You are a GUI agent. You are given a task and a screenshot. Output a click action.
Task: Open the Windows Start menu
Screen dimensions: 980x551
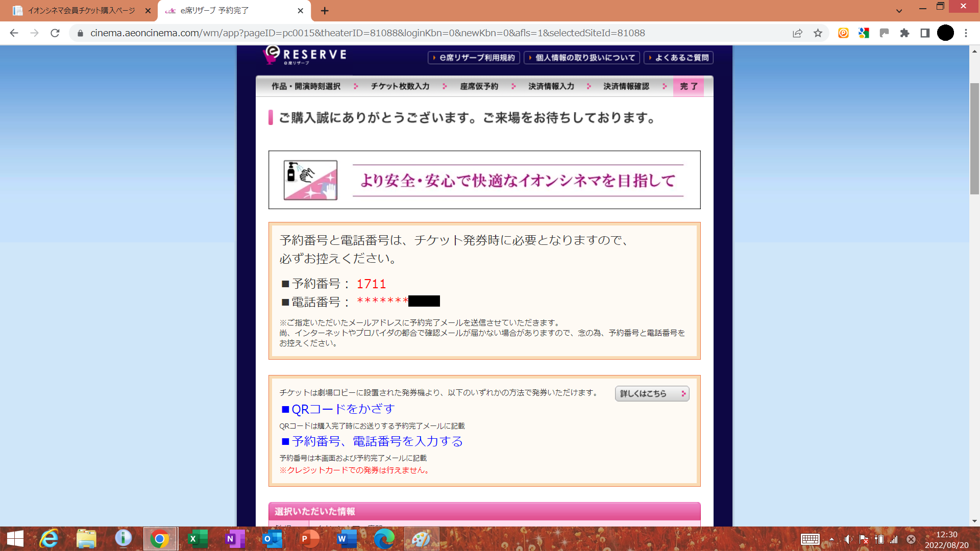pos(15,539)
